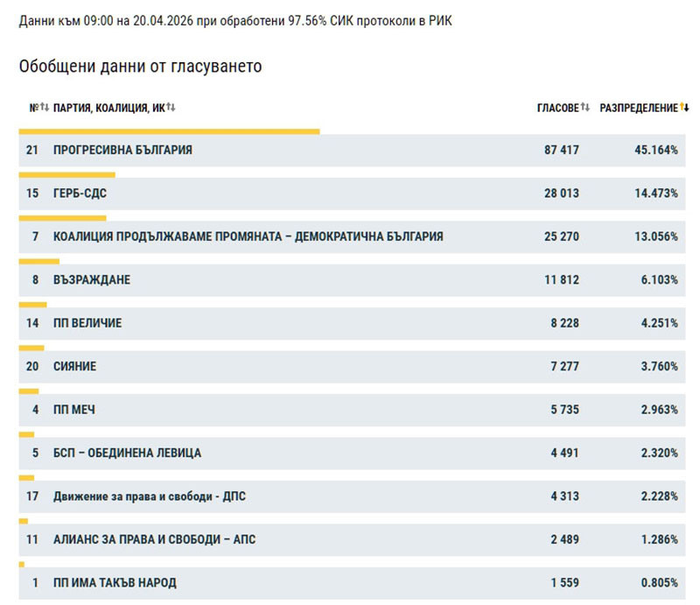Sort by the ГЛАСОВЕ column header text
Viewport: 700px width, 605px height.
point(557,108)
